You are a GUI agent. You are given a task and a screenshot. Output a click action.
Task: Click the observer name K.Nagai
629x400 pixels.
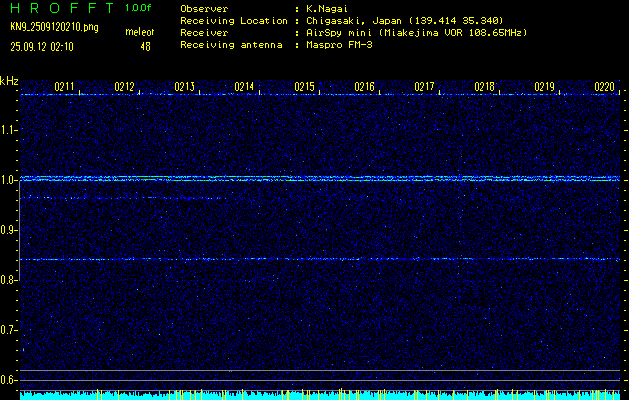point(325,9)
